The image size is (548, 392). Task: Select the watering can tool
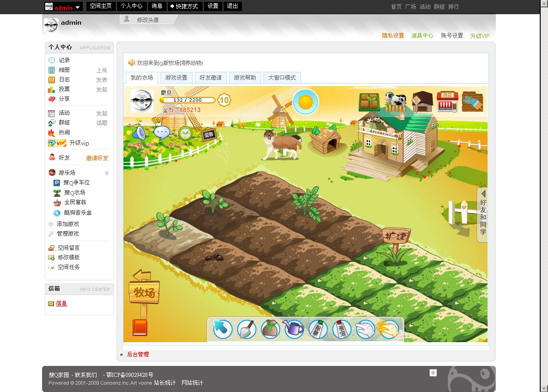click(x=294, y=329)
